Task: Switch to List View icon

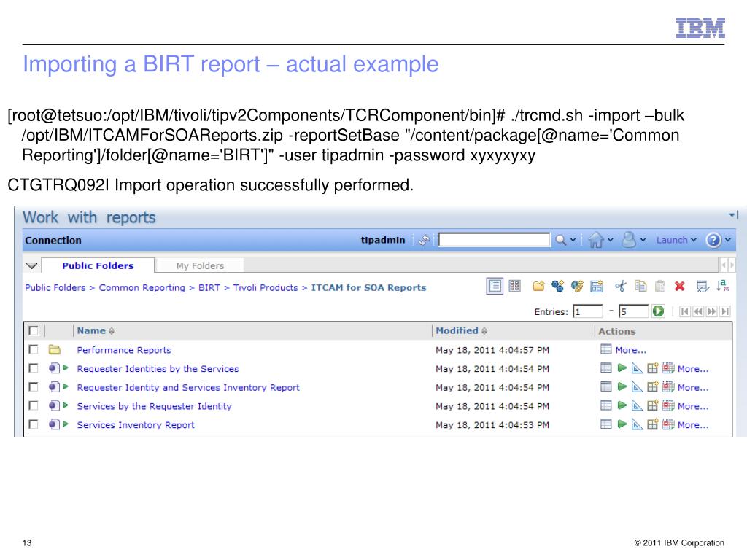Action: 495,286
